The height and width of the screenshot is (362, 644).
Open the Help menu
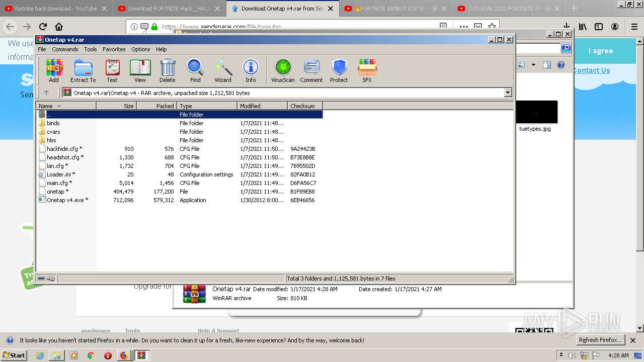tap(161, 49)
